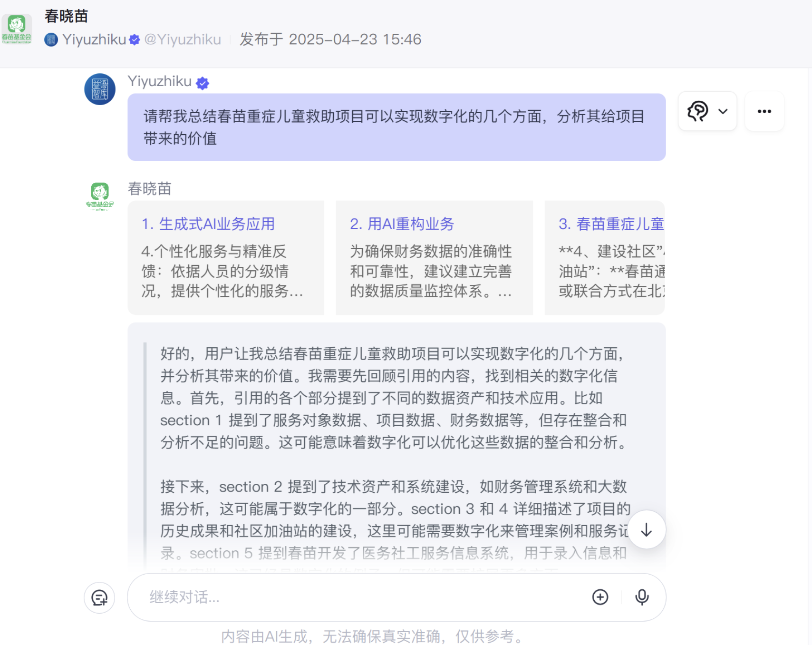Select the 发布于 2025-04-23 15:46 timestamp
This screenshot has height=645, width=812.
tap(330, 39)
